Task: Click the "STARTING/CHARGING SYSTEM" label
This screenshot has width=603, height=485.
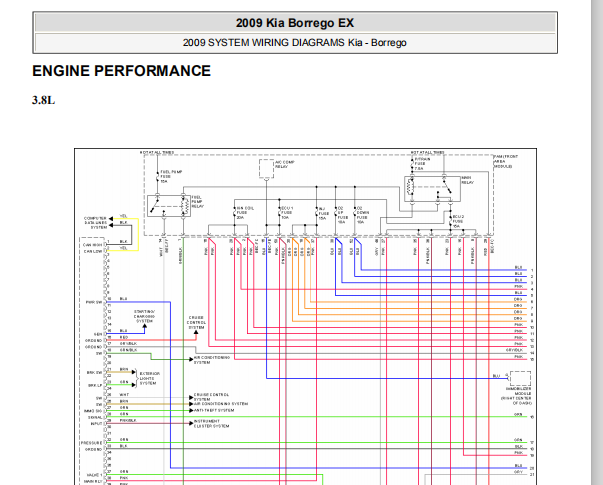Action: click(144, 316)
